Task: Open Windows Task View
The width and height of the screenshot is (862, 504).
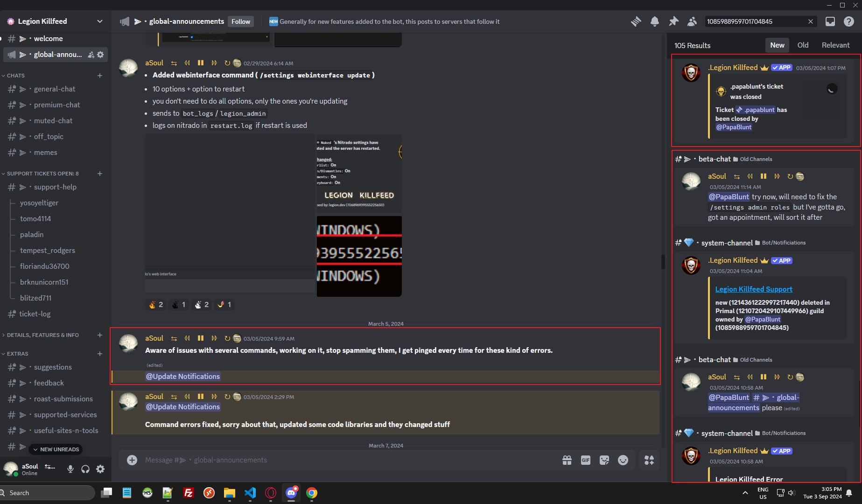Action: 106,493
